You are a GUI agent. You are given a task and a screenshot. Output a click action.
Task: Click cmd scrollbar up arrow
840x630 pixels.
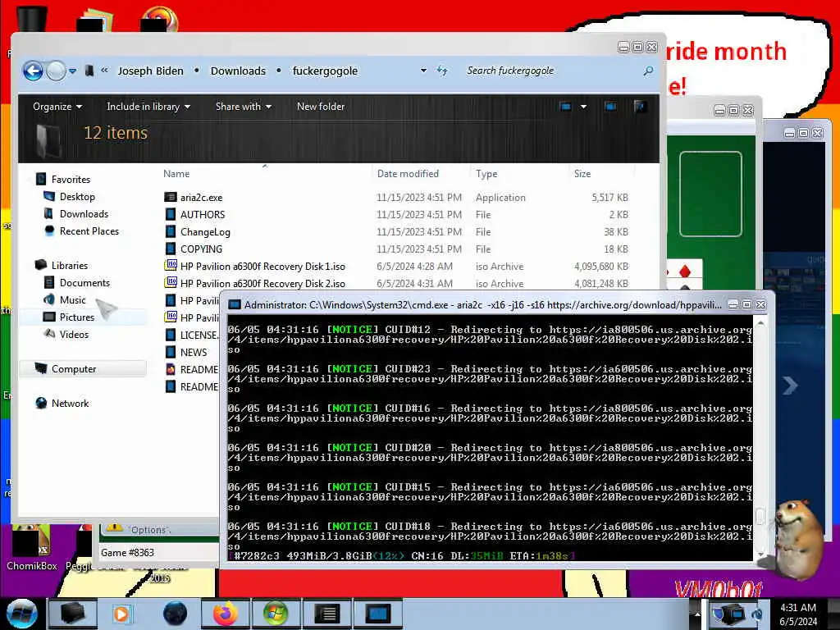pyautogui.click(x=760, y=323)
